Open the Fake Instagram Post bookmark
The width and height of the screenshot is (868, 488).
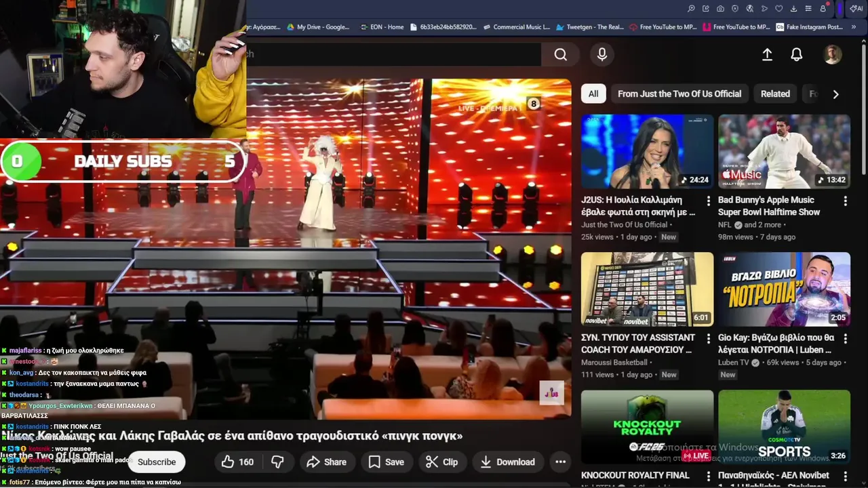click(x=810, y=27)
